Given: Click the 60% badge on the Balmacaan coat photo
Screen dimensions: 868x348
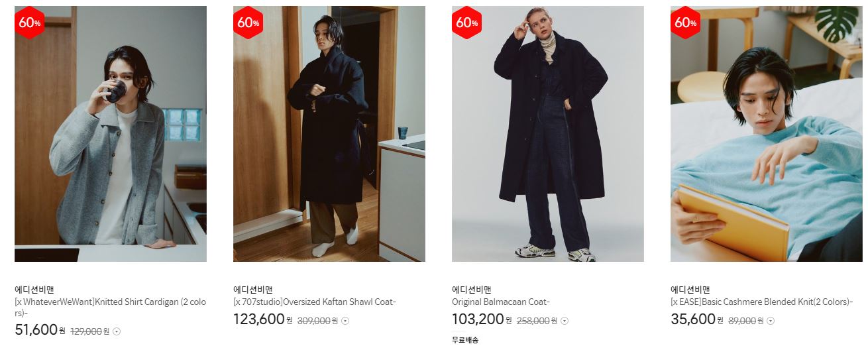Looking at the screenshot, I should coord(466,23).
